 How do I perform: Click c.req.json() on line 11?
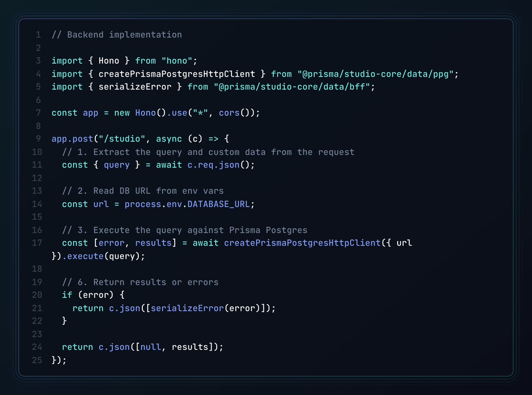coord(219,165)
